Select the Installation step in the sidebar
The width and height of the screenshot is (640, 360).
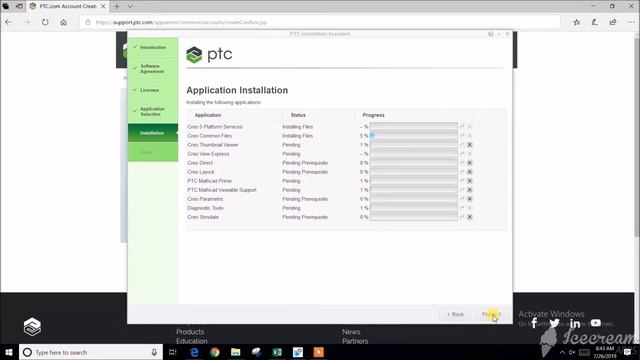pos(153,133)
